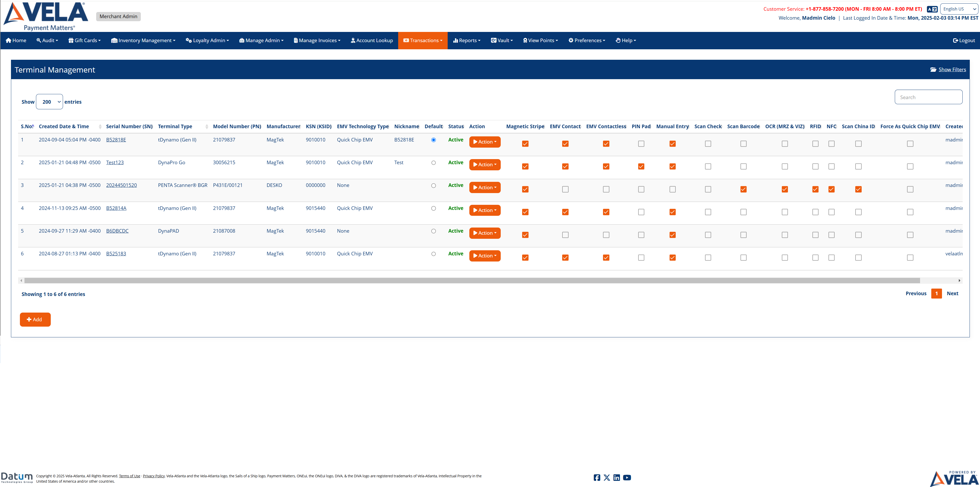Disable Magnetic Stripe for terminal B525183
This screenshot has width=980, height=487.
coord(525,257)
